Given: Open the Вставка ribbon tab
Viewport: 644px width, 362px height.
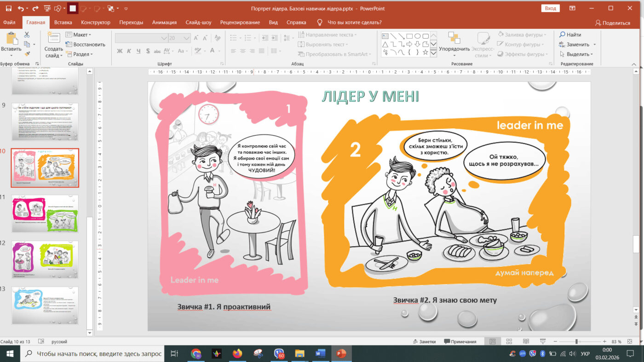Looking at the screenshot, I should 63,23.
